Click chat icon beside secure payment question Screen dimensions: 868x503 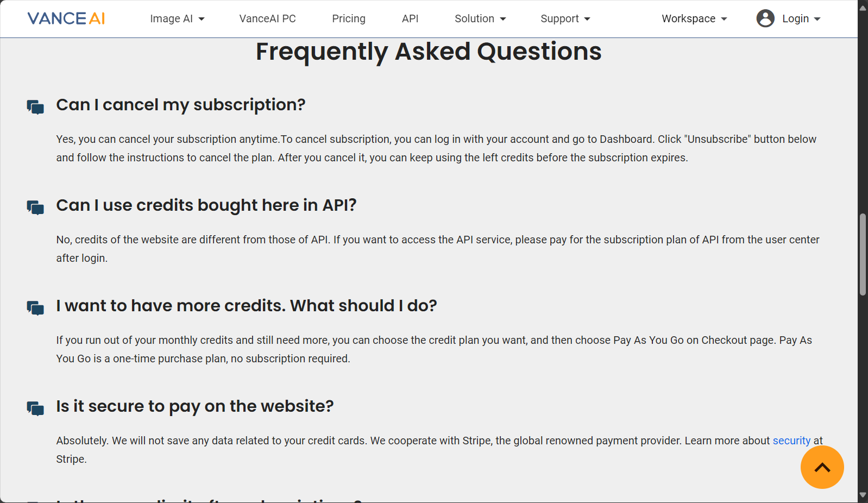tap(35, 408)
